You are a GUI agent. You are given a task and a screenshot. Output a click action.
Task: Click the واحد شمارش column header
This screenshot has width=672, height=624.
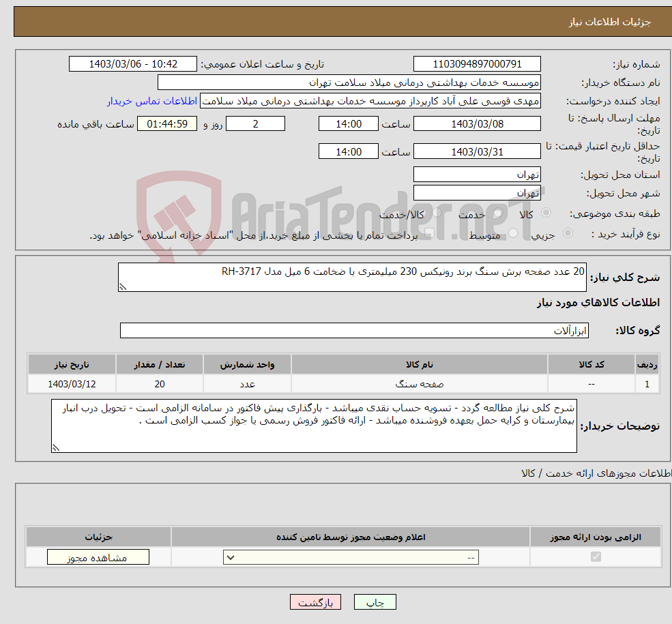(247, 364)
